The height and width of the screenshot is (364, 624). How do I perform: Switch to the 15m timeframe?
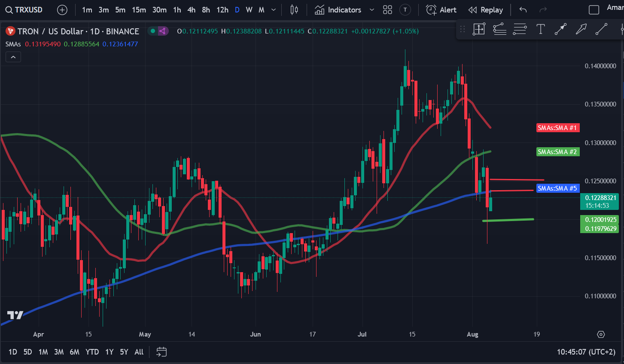point(139,10)
